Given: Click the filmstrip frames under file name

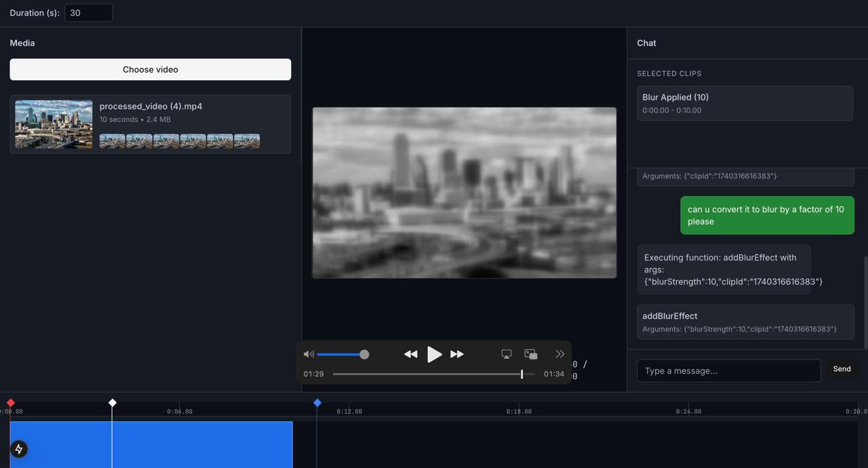Looking at the screenshot, I should [x=180, y=140].
